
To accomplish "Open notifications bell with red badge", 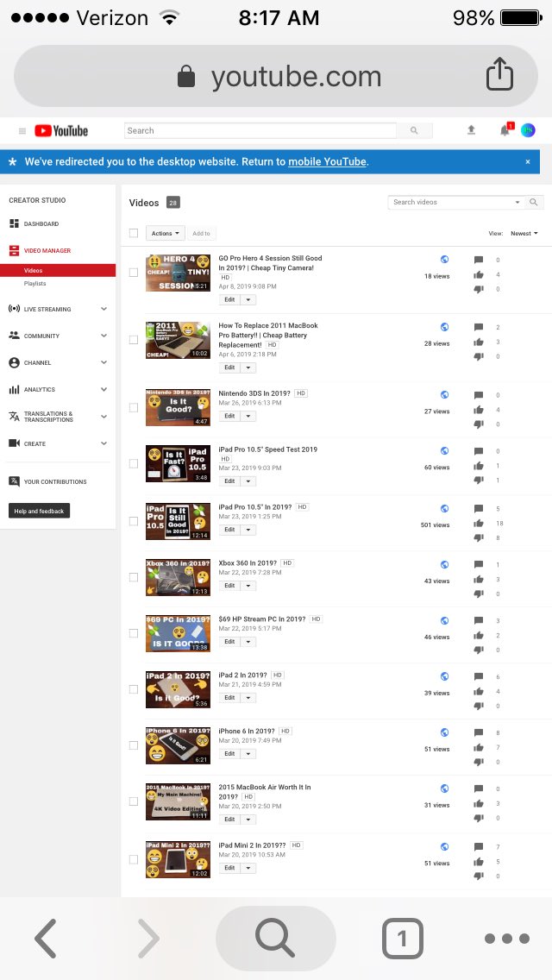I will pyautogui.click(x=505, y=130).
